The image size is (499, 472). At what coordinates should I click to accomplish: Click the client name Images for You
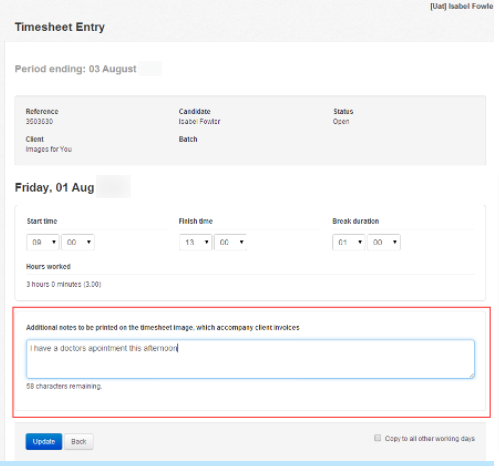click(49, 149)
